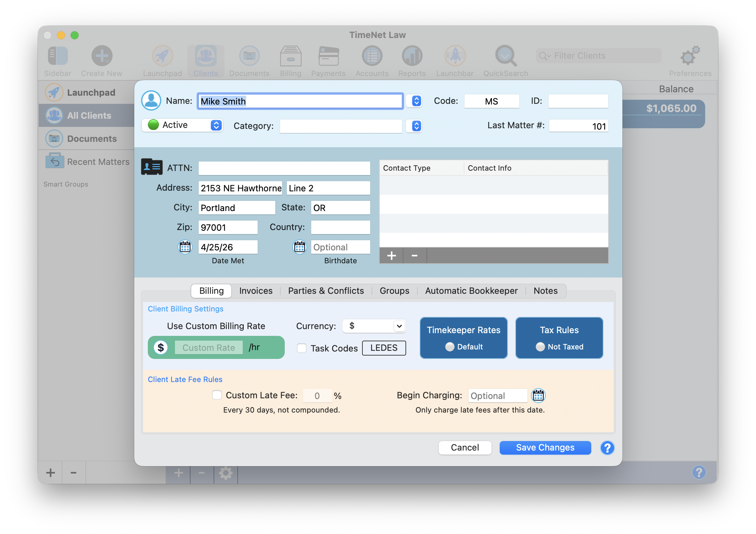Select Documents in the sidebar
756x534 pixels.
point(86,138)
